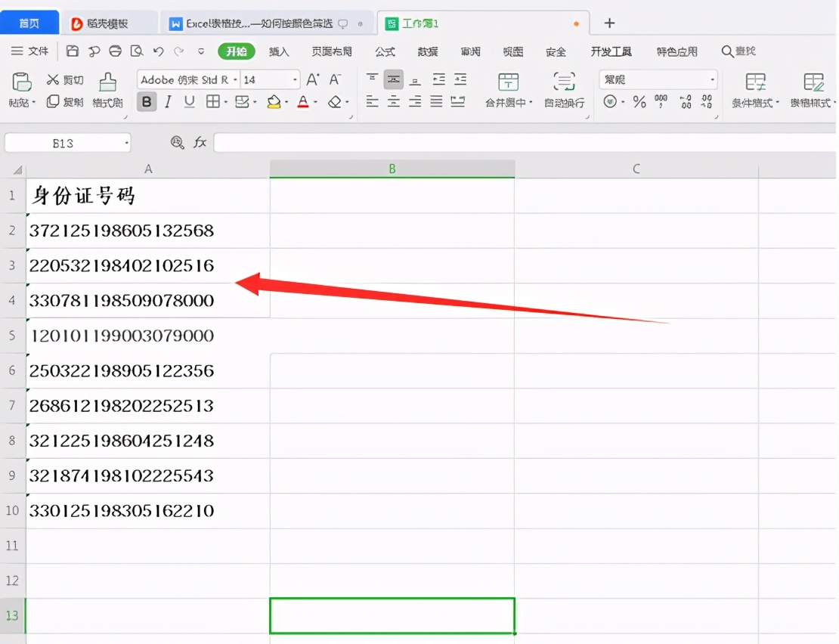This screenshot has height=644, width=839.
Task: Click the 查找 search button
Action: pos(738,51)
